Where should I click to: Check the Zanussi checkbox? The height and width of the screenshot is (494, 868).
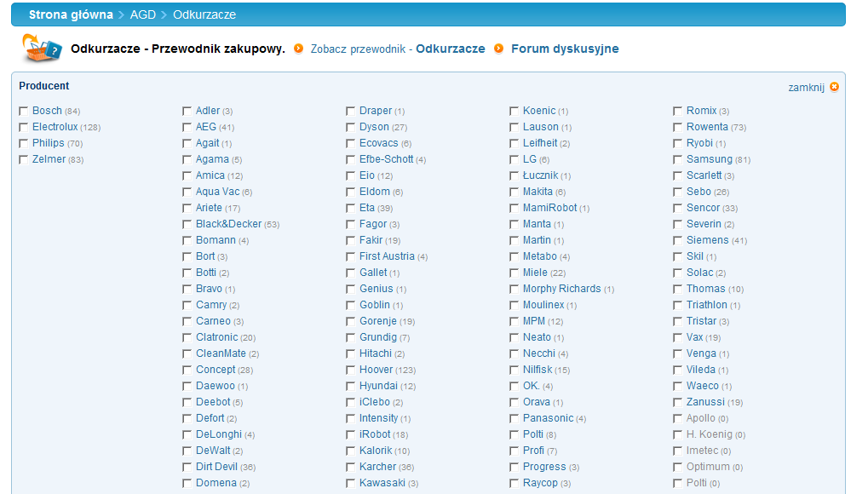coord(677,402)
